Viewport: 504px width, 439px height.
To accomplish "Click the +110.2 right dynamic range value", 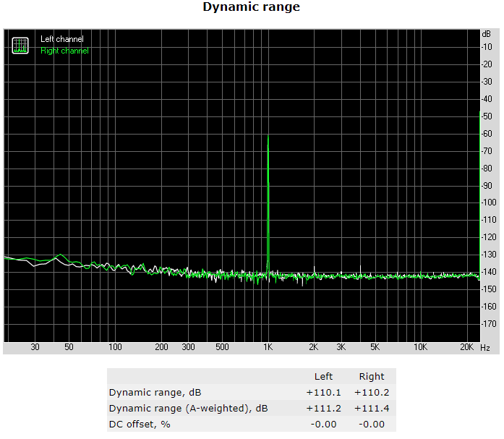I will tap(372, 393).
